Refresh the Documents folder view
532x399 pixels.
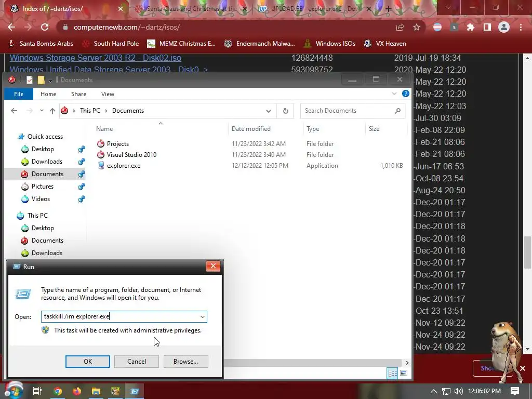[286, 111]
